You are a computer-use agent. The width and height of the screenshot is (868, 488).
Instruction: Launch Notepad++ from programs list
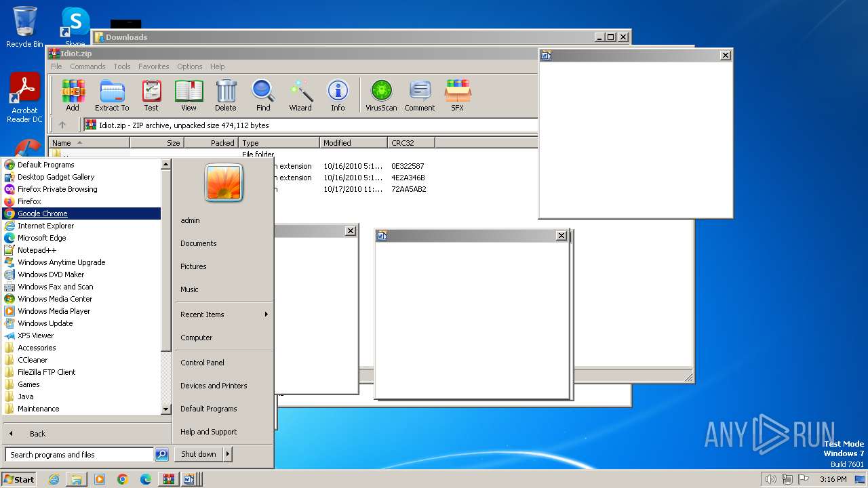(x=81, y=250)
